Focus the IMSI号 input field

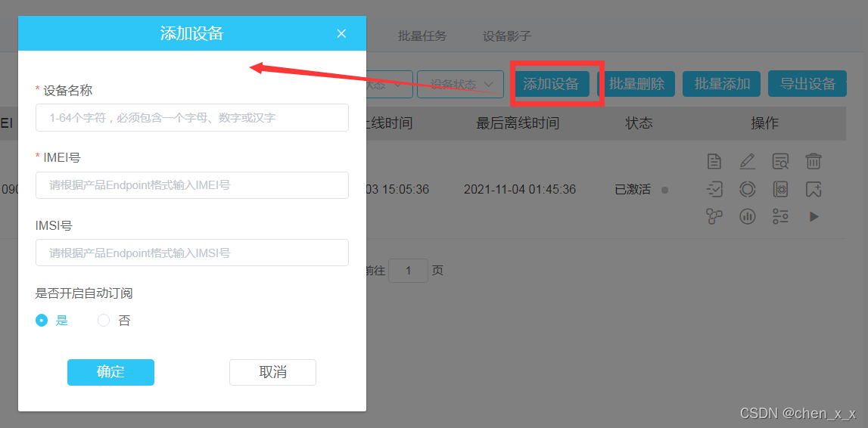[192, 253]
